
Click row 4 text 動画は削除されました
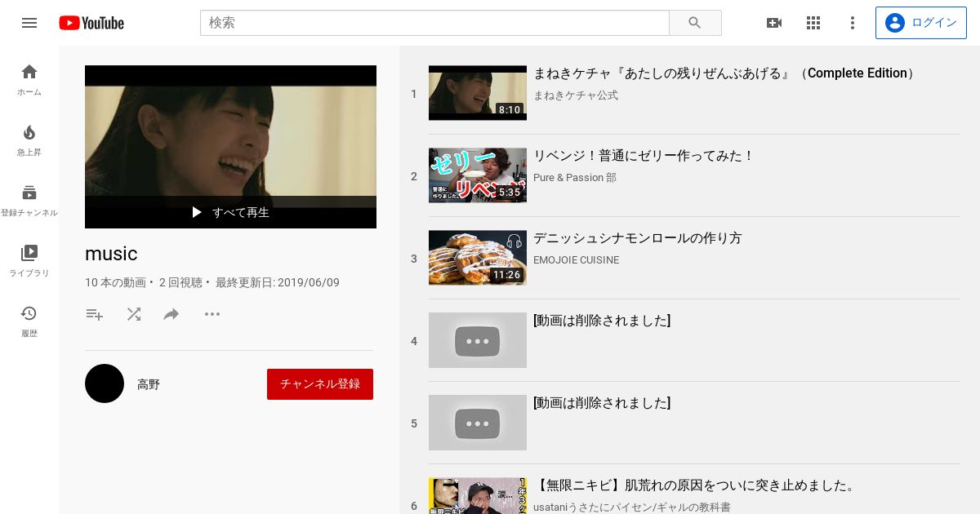pos(602,321)
